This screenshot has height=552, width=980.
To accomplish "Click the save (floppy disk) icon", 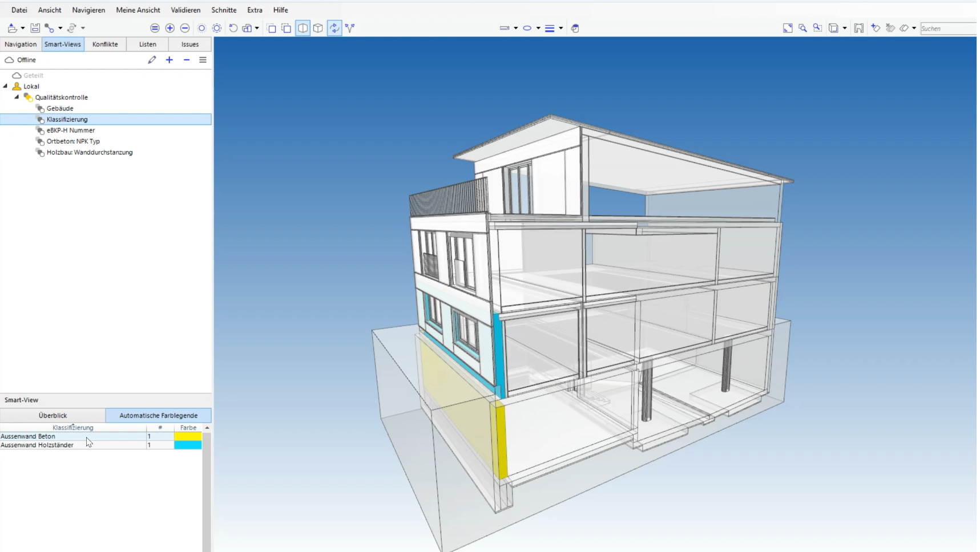I will point(35,28).
